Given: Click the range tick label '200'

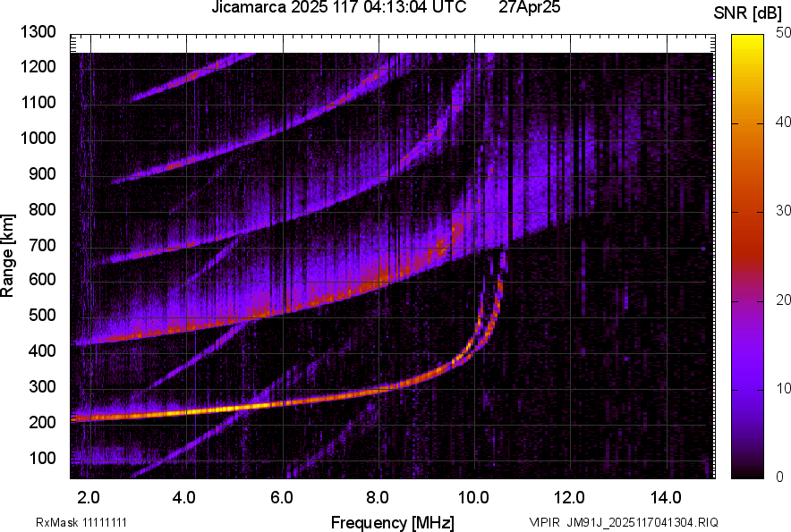Looking at the screenshot, I should (x=42, y=422).
